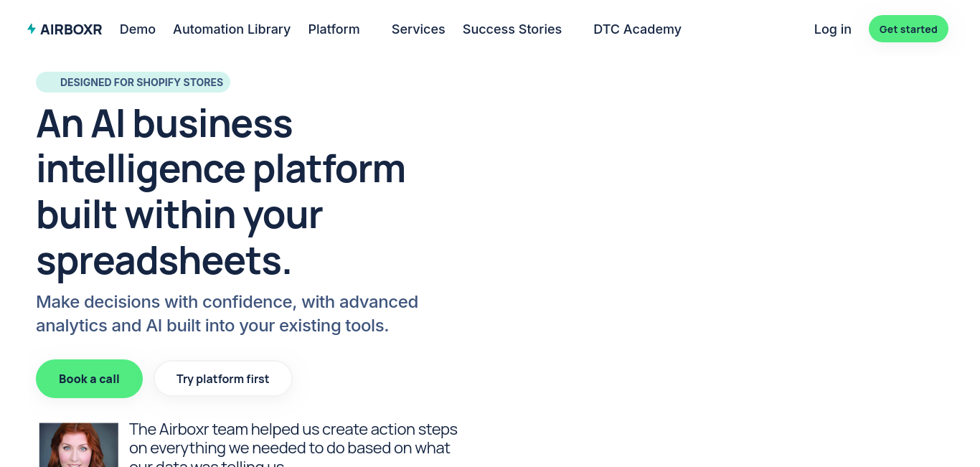980x467 pixels.
Task: Open the Demo page from navigation
Action: coord(138,29)
